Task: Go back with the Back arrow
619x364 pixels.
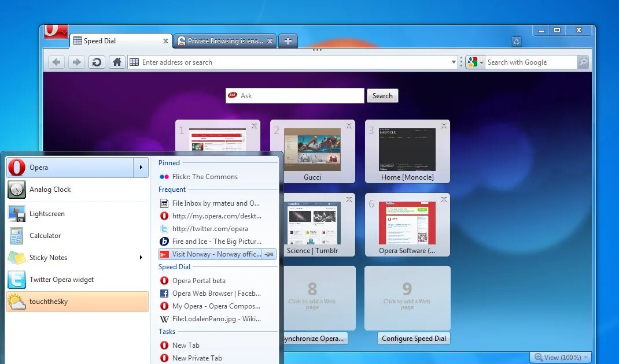Action: point(57,62)
